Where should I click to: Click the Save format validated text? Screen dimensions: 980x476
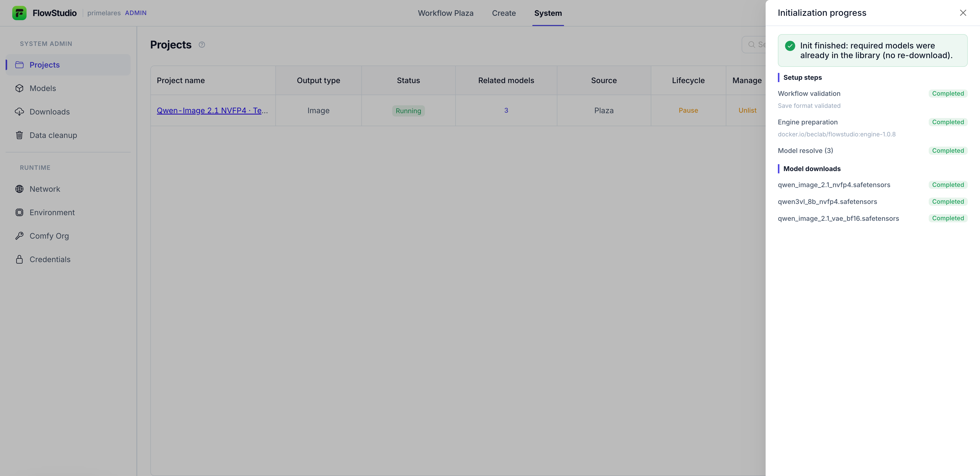pyautogui.click(x=809, y=106)
